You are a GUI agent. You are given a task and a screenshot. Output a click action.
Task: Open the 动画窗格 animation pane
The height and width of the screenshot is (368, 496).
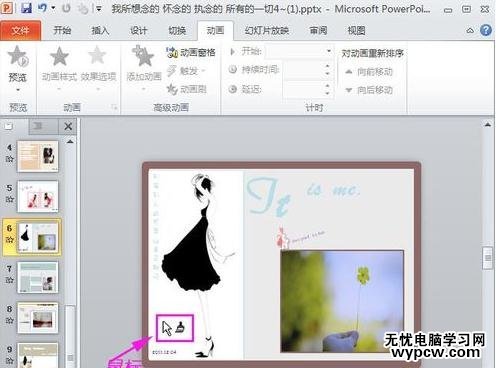coord(191,52)
